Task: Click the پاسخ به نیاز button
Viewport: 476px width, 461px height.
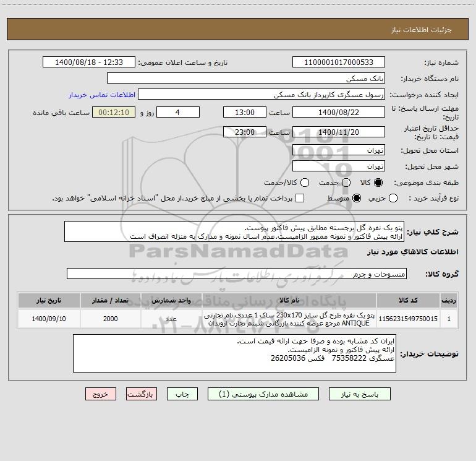Action: point(359,394)
